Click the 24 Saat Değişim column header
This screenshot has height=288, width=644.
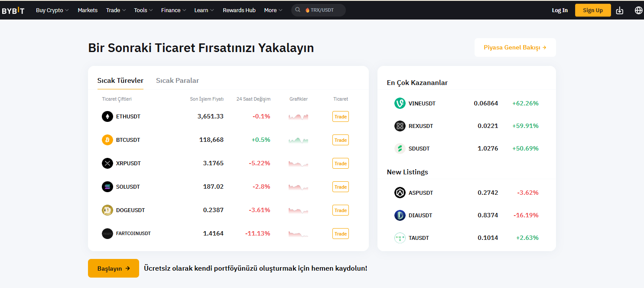pyautogui.click(x=254, y=99)
